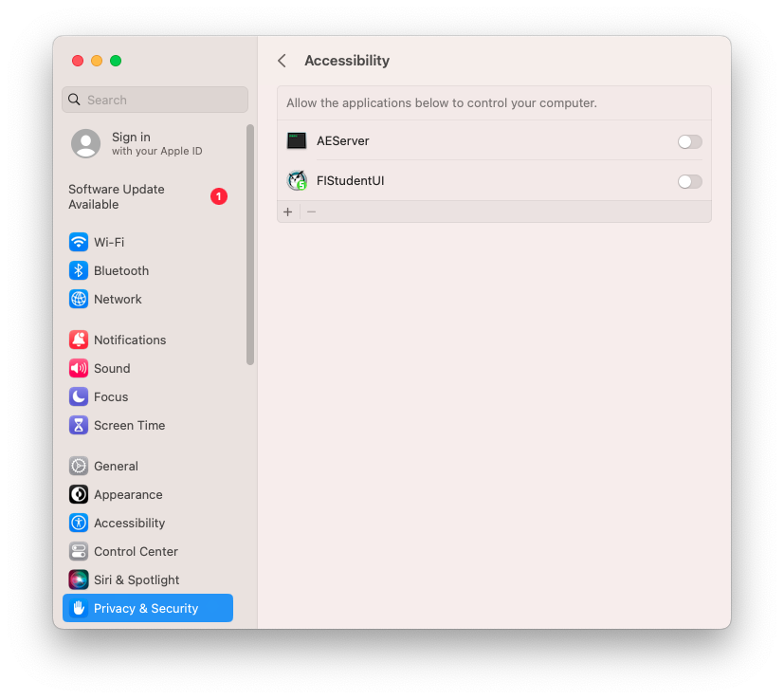Screen dimensions: 784x699
Task: Select the Screen Time hourglass icon
Action: click(79, 425)
